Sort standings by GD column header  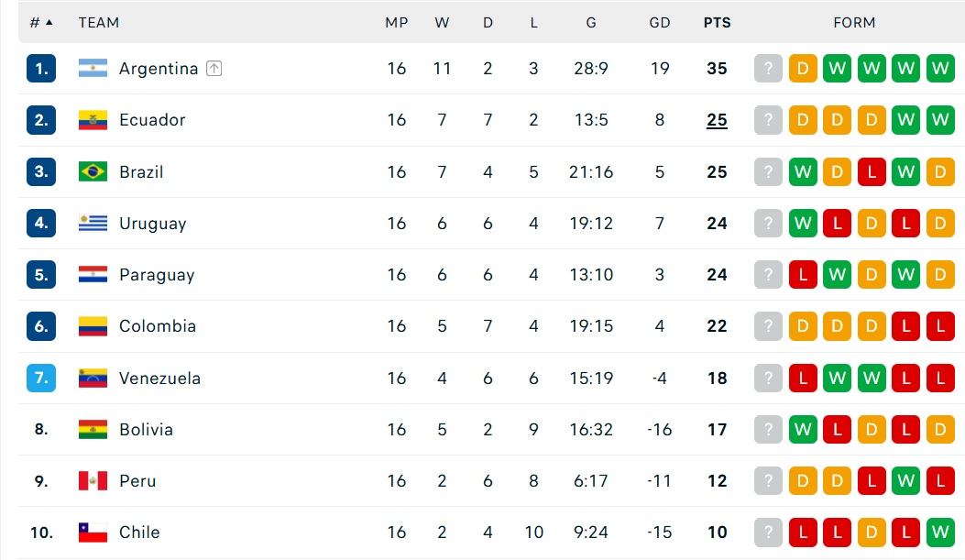[660, 23]
